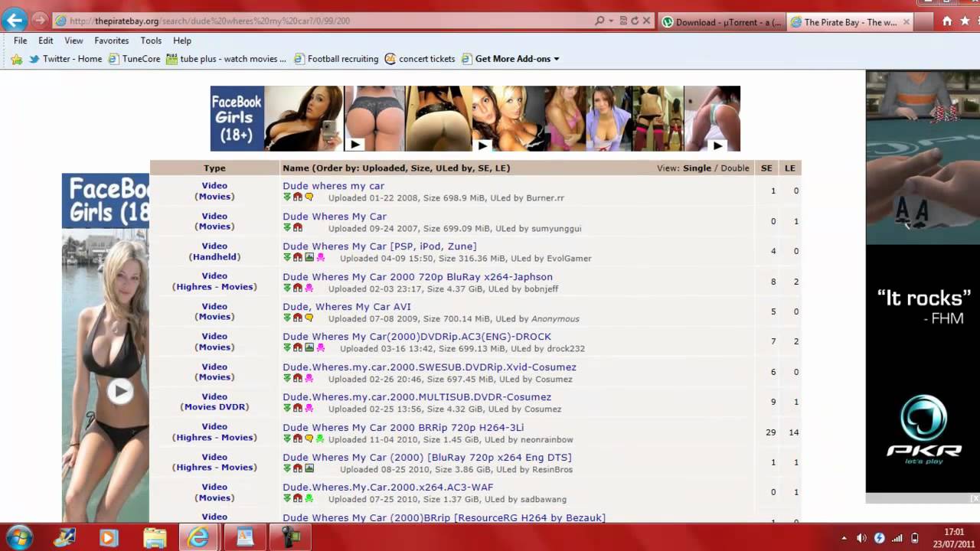Click green skull for x264.AC3-WAF row
980x551 pixels.
309,498
